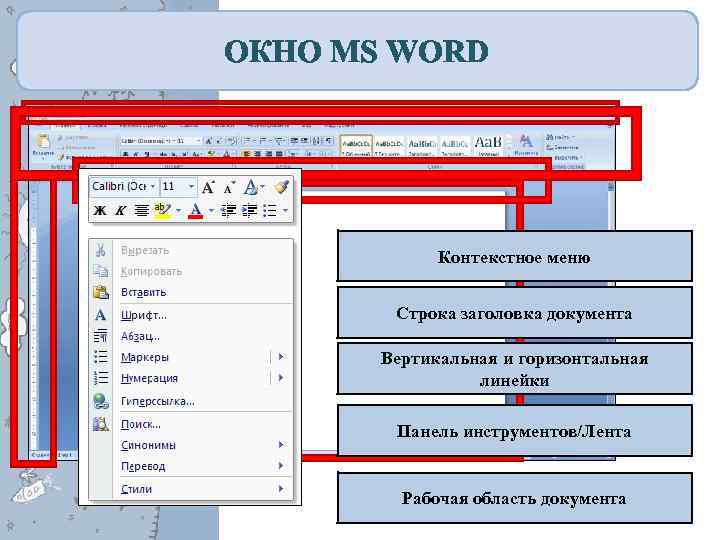
Task: Expand the font size 11 dropdown arrow
Action: (x=191, y=186)
